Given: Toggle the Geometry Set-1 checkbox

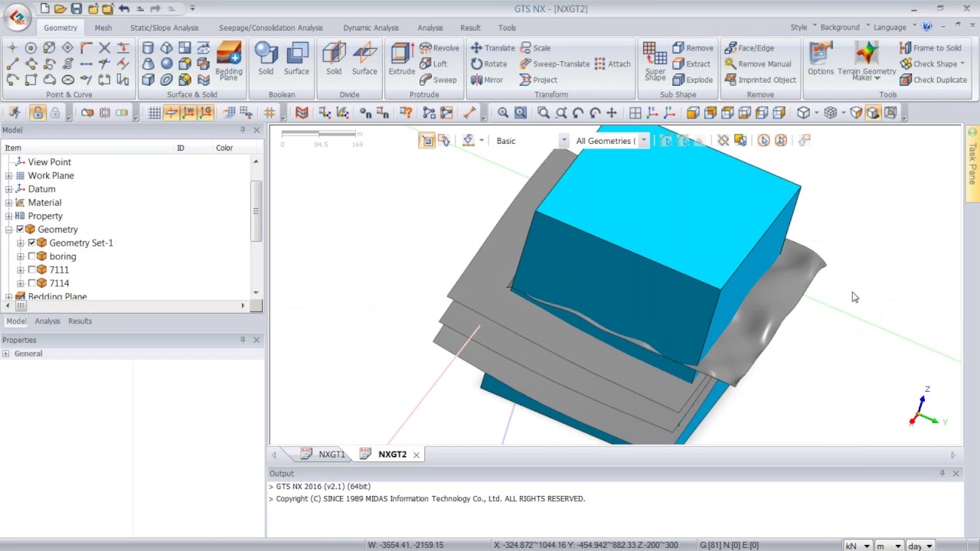Looking at the screenshot, I should pos(32,243).
